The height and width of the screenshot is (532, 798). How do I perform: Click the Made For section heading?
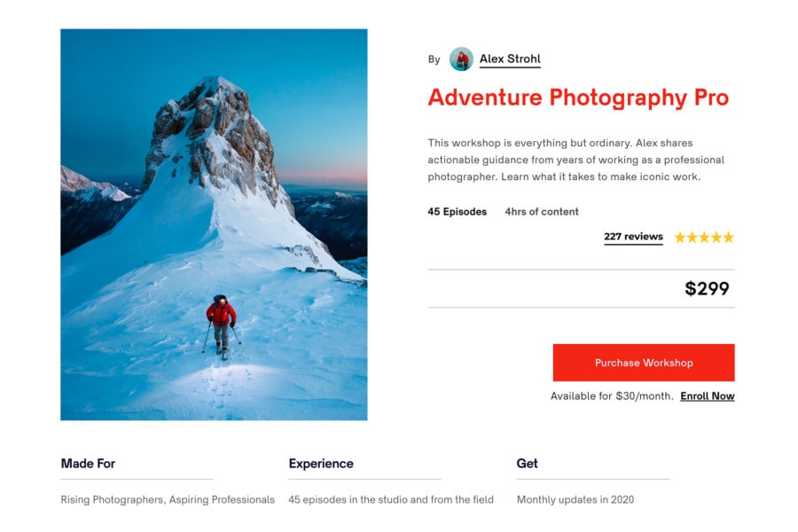pos(89,463)
